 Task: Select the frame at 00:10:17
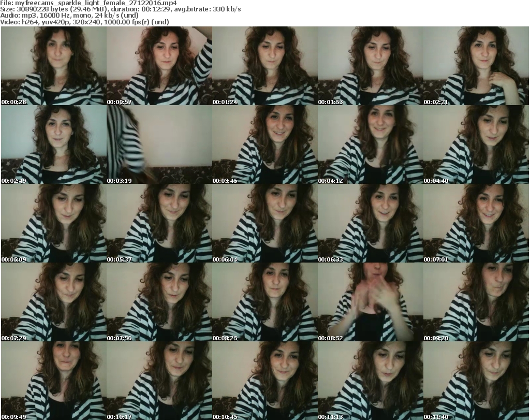[x=159, y=381]
